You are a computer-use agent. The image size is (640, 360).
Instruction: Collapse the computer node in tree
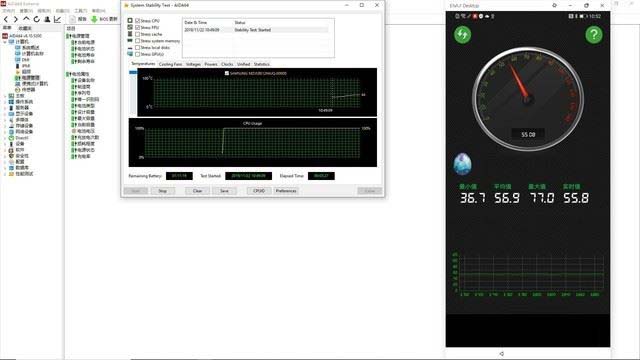click(x=5, y=42)
